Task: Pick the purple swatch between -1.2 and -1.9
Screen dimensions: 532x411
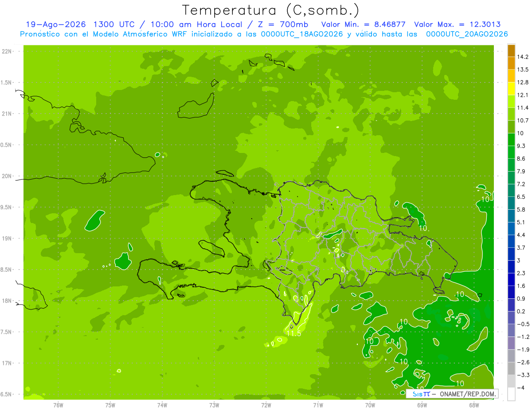Action: pos(511,343)
